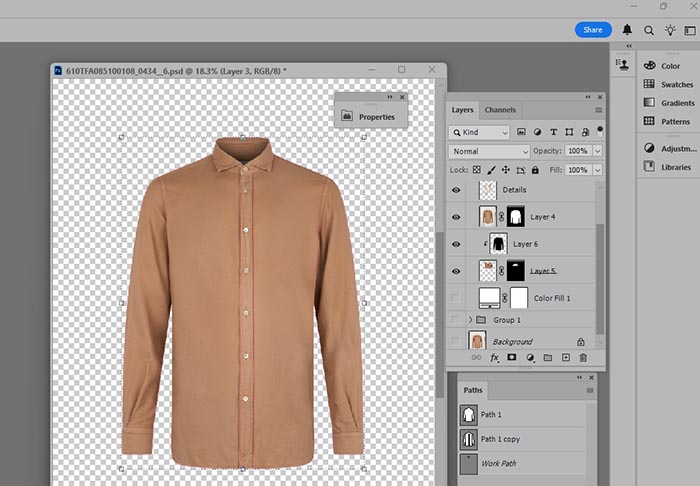Click the Color Fill 1 color swatch thumbnail
This screenshot has width=700, height=486.
pyautogui.click(x=489, y=298)
